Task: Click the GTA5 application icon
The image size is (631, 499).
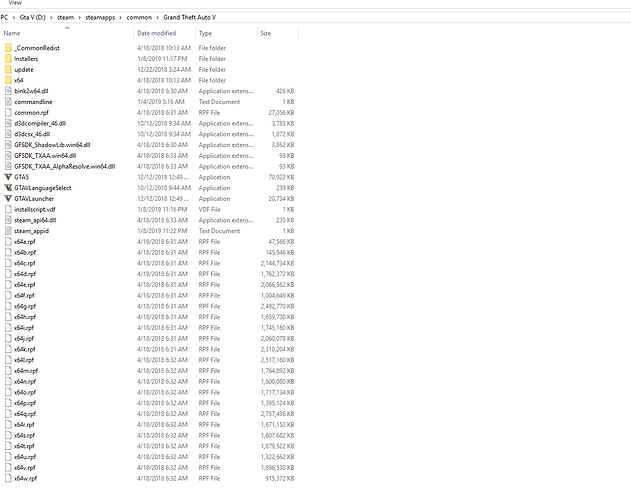Action: (x=8, y=177)
